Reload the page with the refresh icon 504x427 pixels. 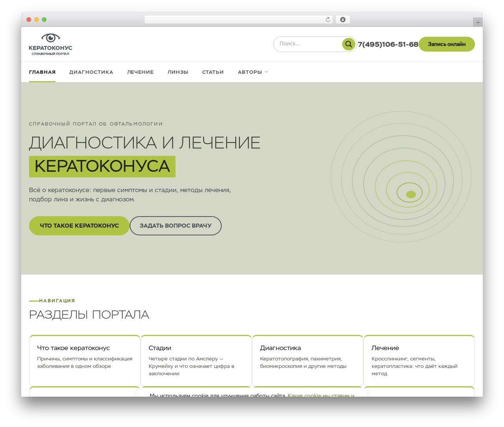328,20
